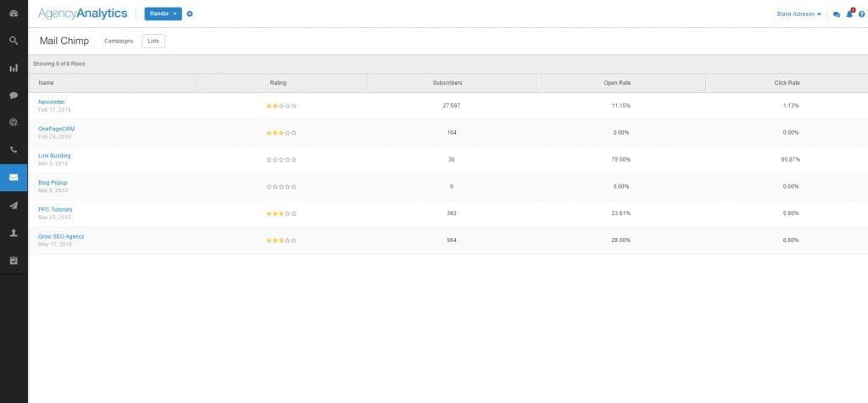Select the 383 subscribers value
868x403 pixels.
coord(451,213)
